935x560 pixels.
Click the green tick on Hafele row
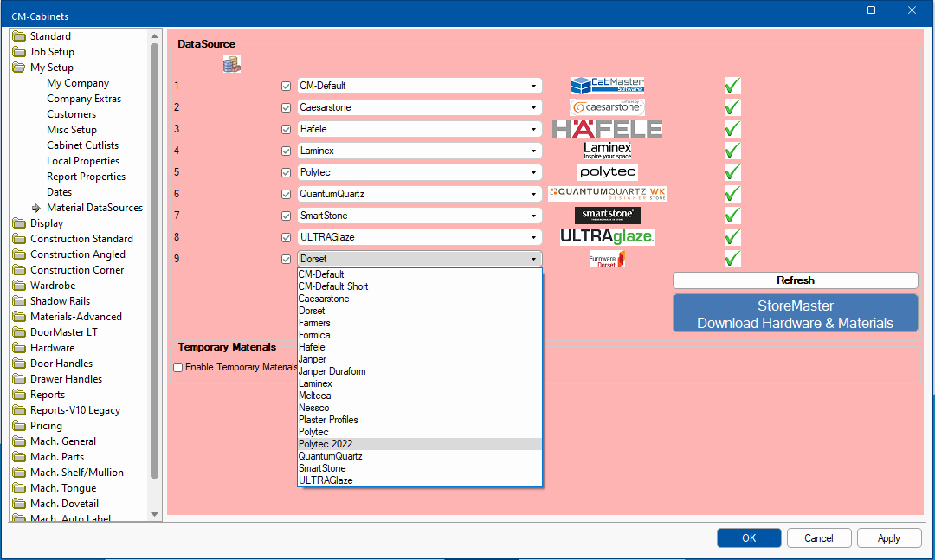[x=733, y=129]
